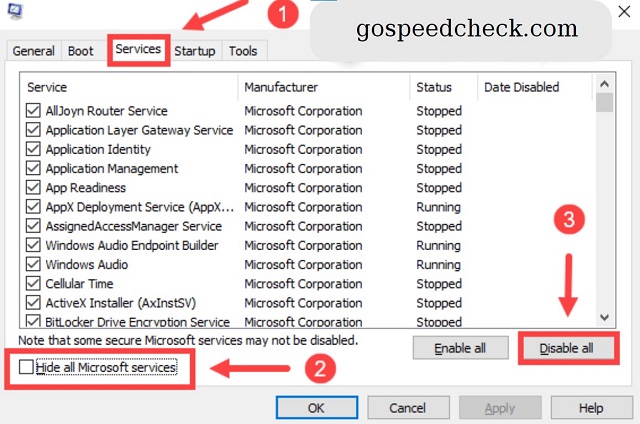Toggle the Cellular Time checkbox
Viewport: 640px width, 424px height.
33,283
